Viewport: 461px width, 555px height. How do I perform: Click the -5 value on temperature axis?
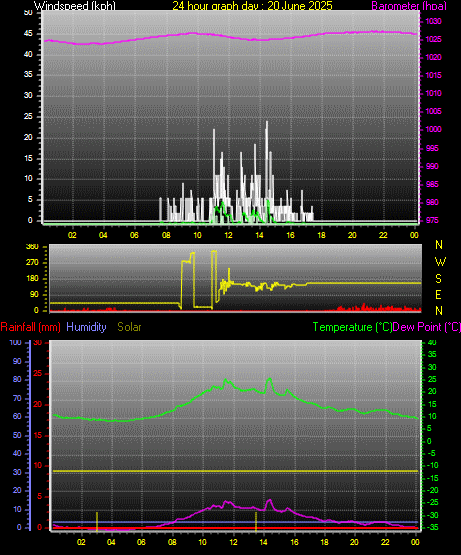click(432, 454)
